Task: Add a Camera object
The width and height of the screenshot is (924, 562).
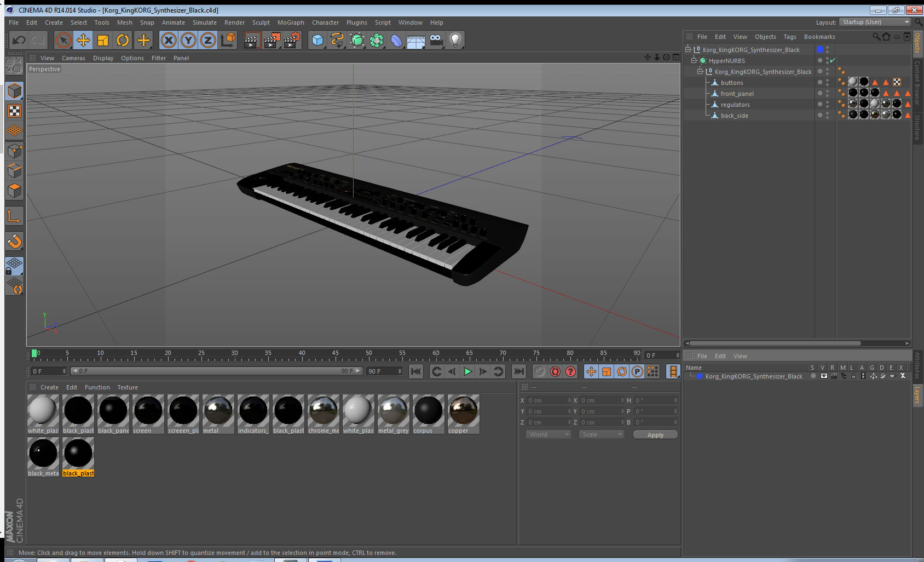Action: [x=436, y=40]
